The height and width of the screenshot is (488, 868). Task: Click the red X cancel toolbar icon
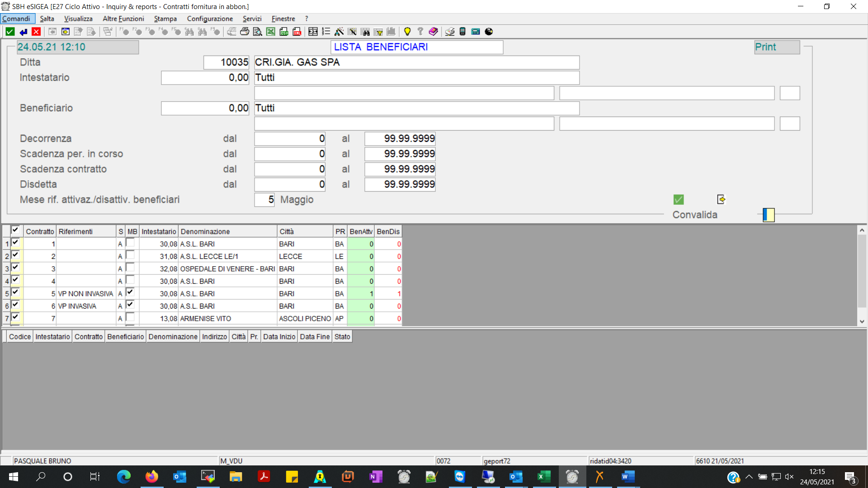[36, 32]
